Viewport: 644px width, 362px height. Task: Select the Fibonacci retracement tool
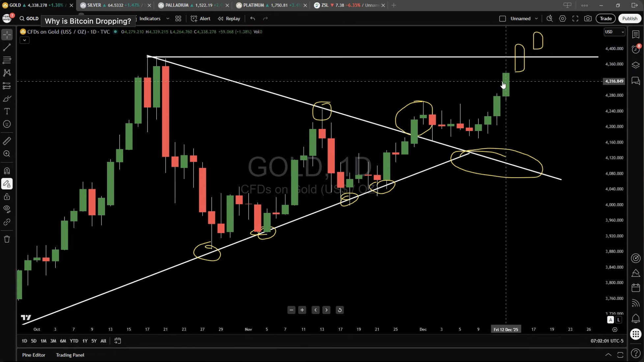(x=7, y=60)
